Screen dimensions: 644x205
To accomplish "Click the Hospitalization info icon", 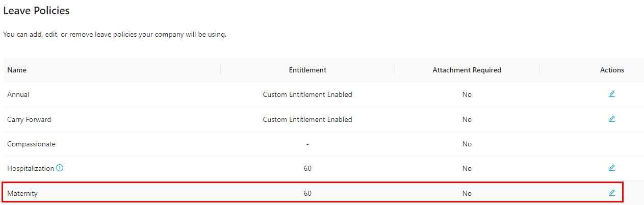I will click(60, 168).
